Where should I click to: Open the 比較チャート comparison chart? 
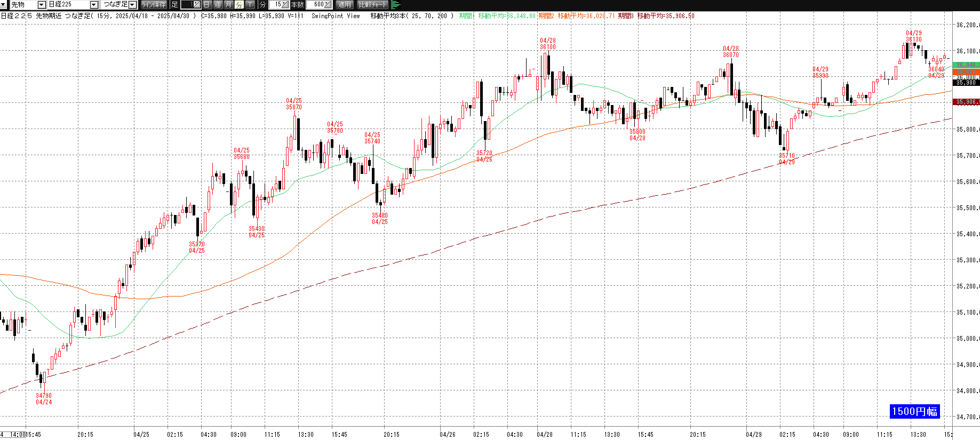372,4
